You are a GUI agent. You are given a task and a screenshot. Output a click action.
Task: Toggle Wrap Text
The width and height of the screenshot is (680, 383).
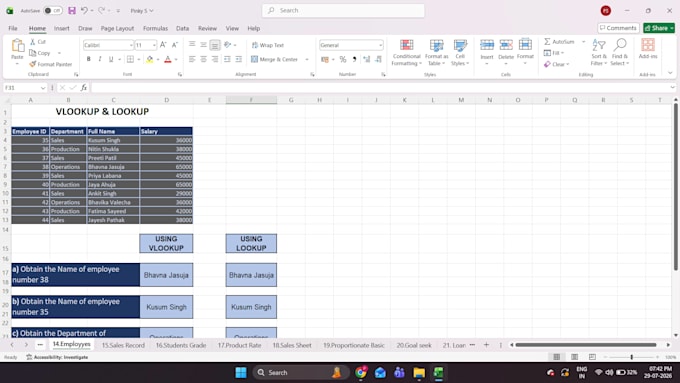[268, 45]
